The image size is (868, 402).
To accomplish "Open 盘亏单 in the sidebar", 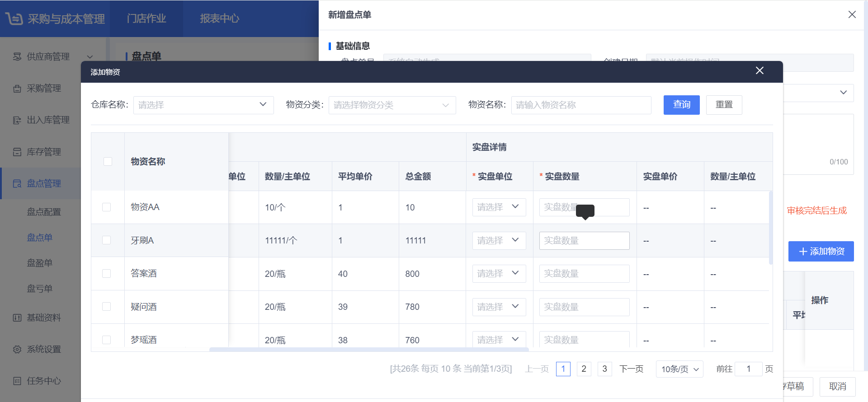I will [x=40, y=288].
